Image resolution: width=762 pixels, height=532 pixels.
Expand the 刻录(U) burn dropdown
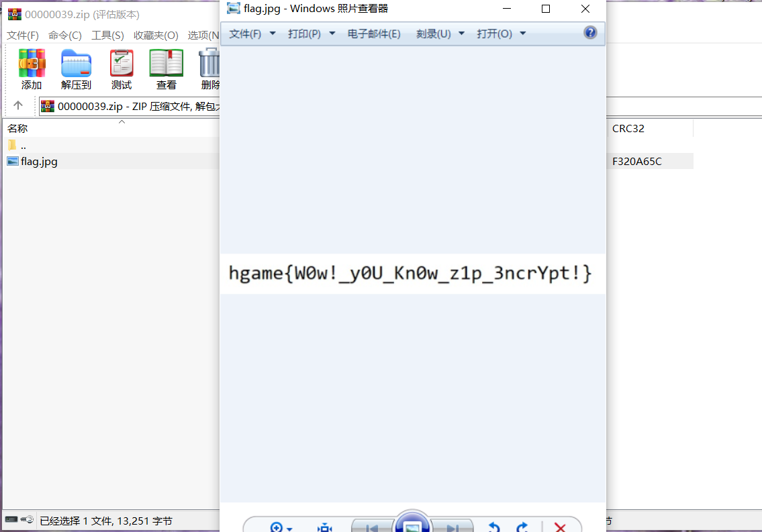(x=440, y=34)
